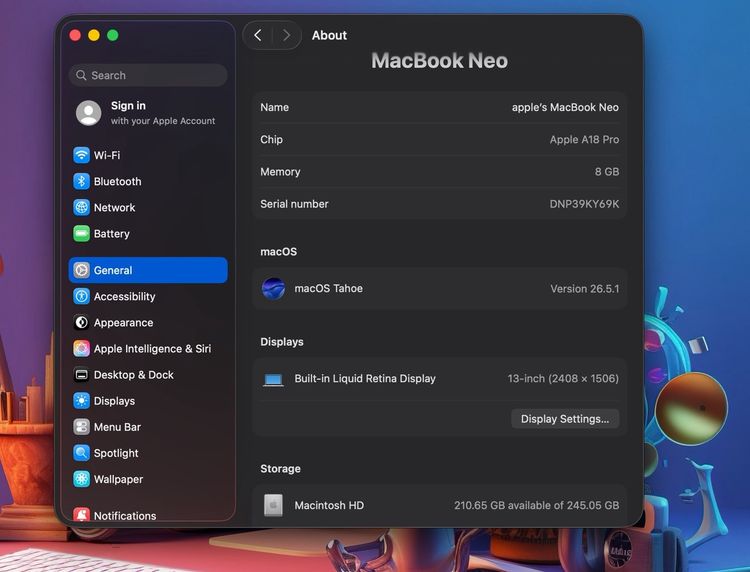Click the Macintosh HD drive icon
This screenshot has height=572, width=750.
[273, 505]
